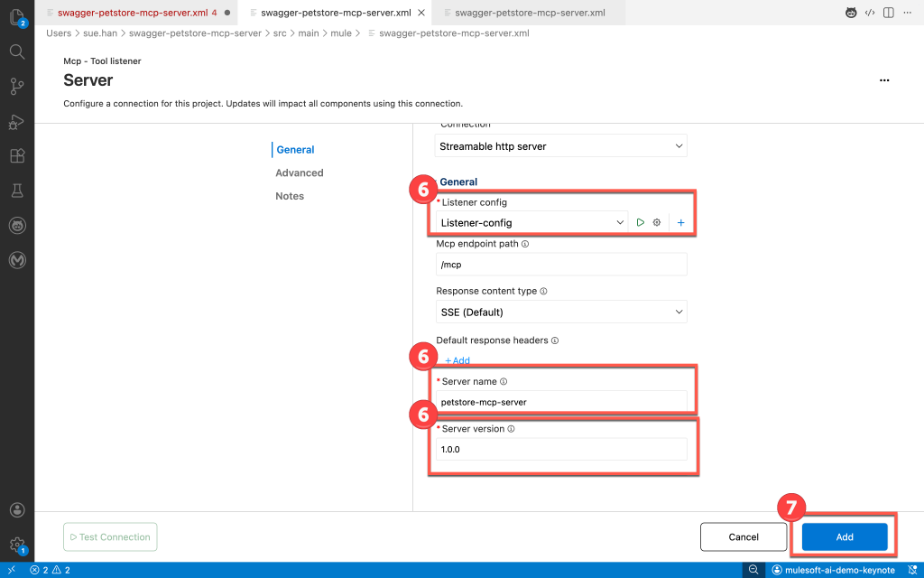Image resolution: width=924 pixels, height=578 pixels.
Task: Click the blue Add button
Action: (x=844, y=537)
